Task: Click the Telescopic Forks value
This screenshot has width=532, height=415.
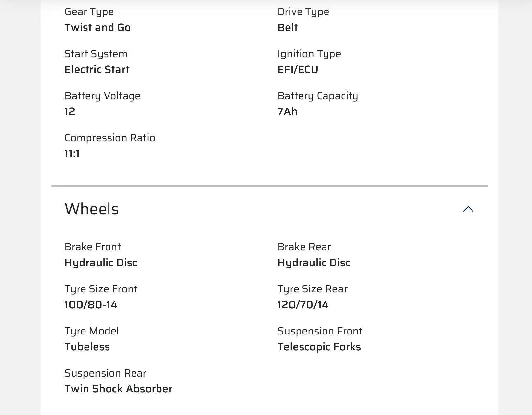Action: pyautogui.click(x=319, y=347)
